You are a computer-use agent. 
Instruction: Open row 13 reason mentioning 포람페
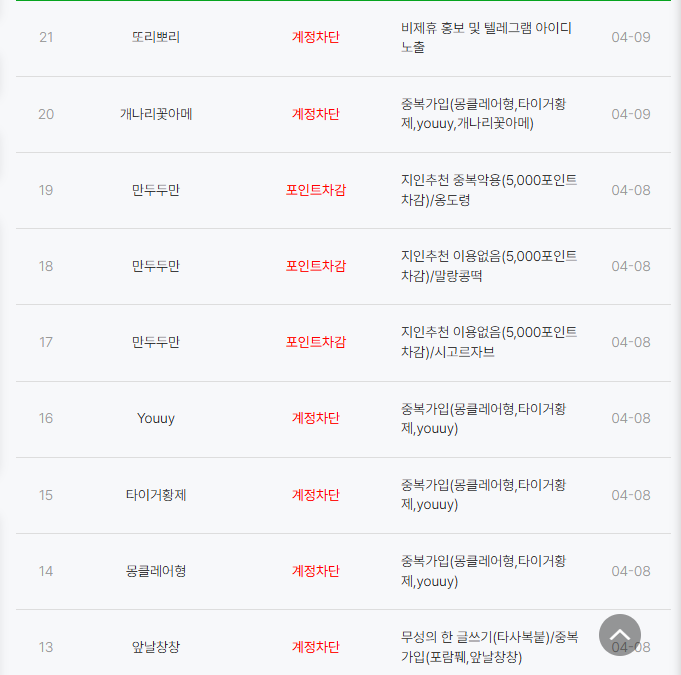pyautogui.click(x=489, y=647)
